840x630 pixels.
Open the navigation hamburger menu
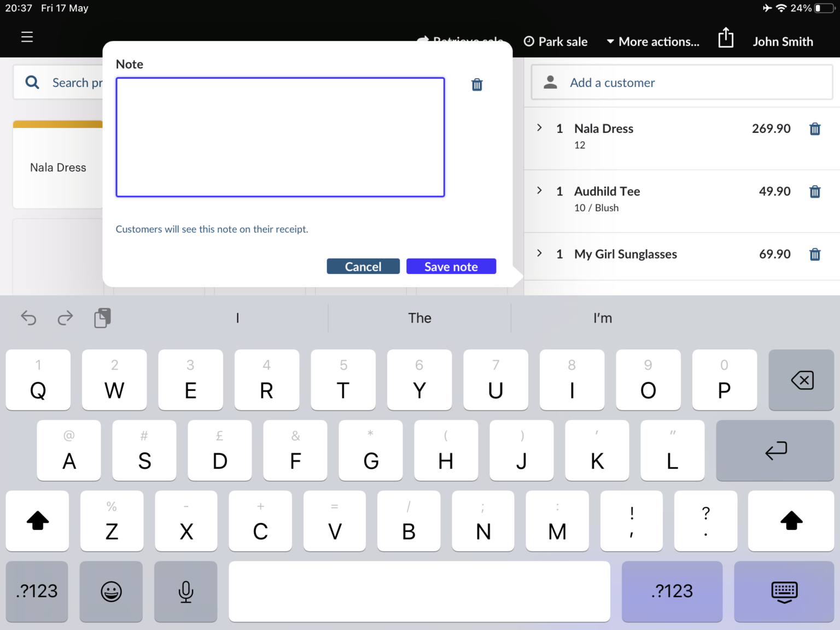click(27, 37)
